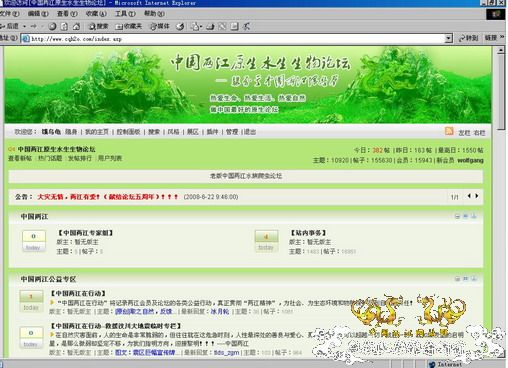The width and height of the screenshot is (508, 368).
Task: Click the previous announcement arrow
Action: [x=469, y=196]
